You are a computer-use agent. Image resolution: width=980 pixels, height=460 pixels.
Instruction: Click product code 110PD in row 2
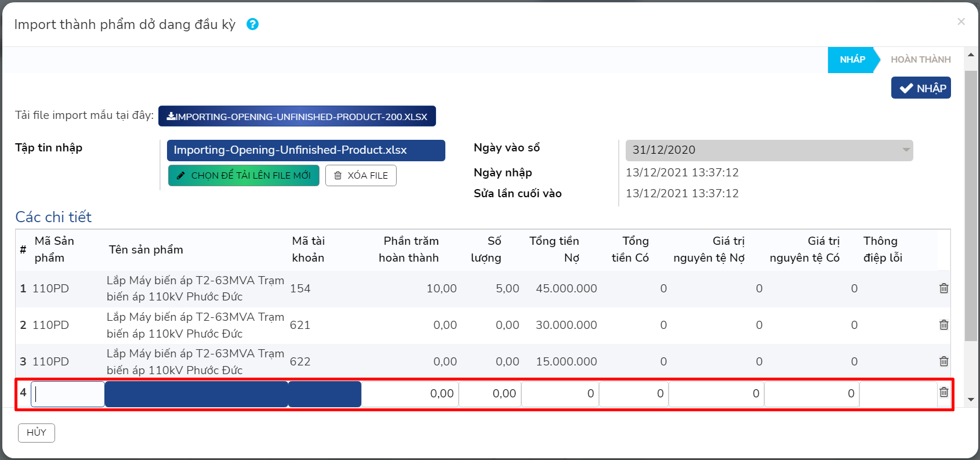coord(50,325)
